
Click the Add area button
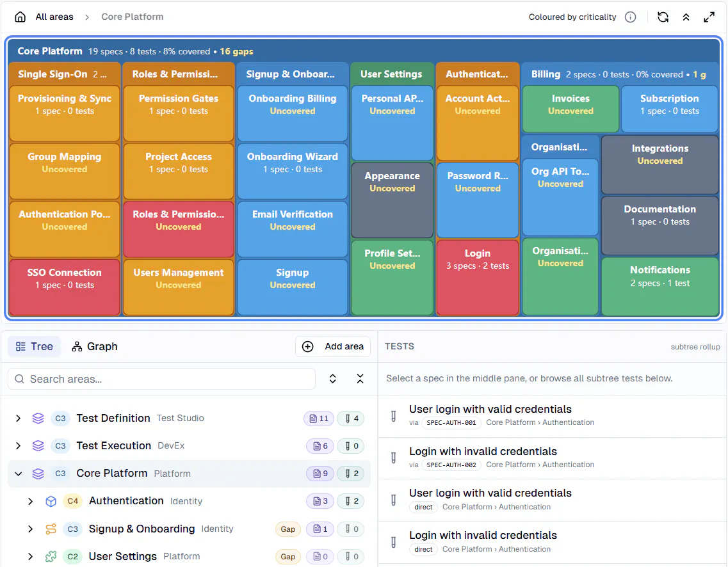pyautogui.click(x=333, y=347)
